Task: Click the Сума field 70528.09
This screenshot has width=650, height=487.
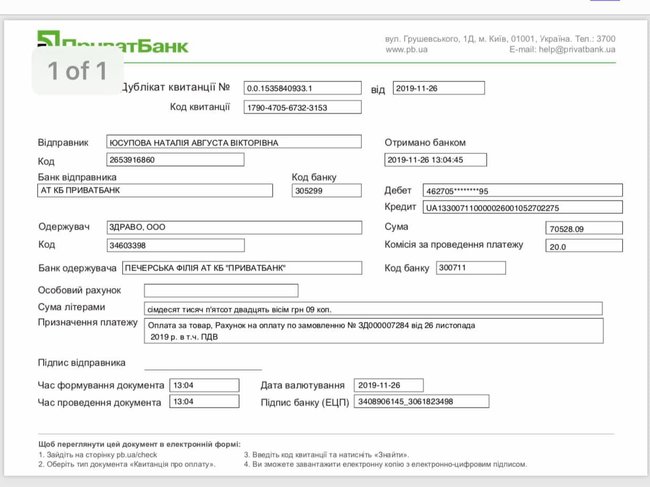Action: point(584,228)
